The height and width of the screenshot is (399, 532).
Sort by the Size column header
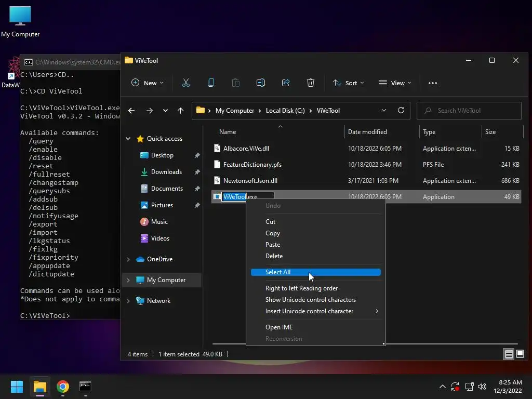coord(490,132)
